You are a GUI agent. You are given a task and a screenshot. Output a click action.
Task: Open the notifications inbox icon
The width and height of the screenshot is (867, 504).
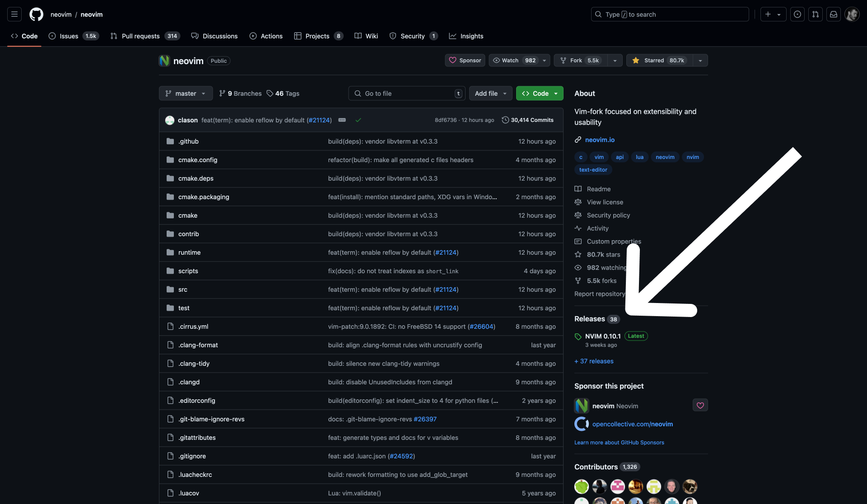[x=834, y=14]
